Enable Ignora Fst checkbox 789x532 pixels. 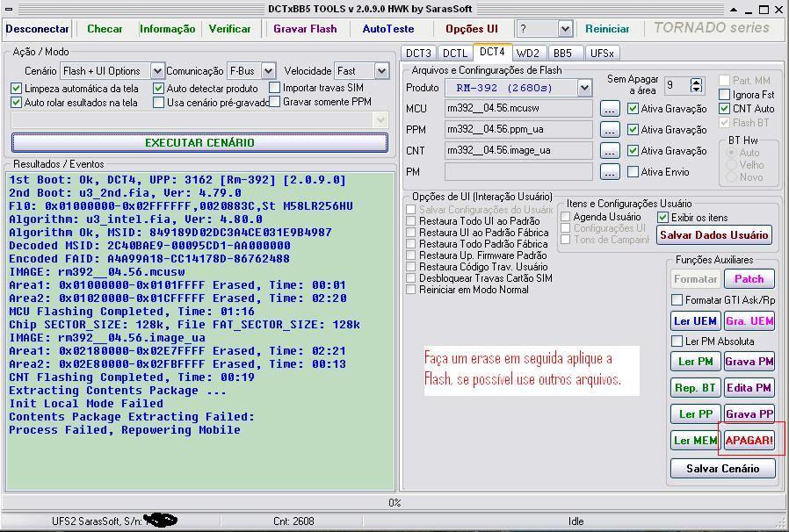pos(725,95)
